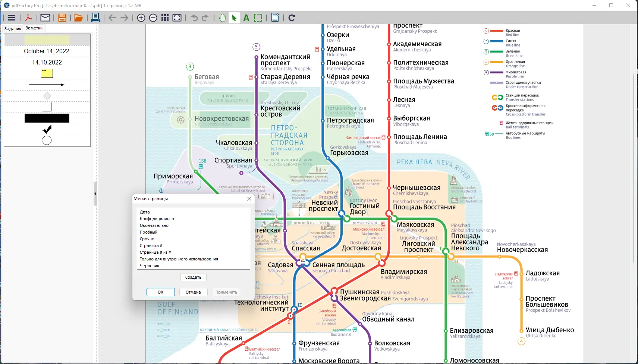
Task: Print the document with the printer icon
Action: (95, 18)
